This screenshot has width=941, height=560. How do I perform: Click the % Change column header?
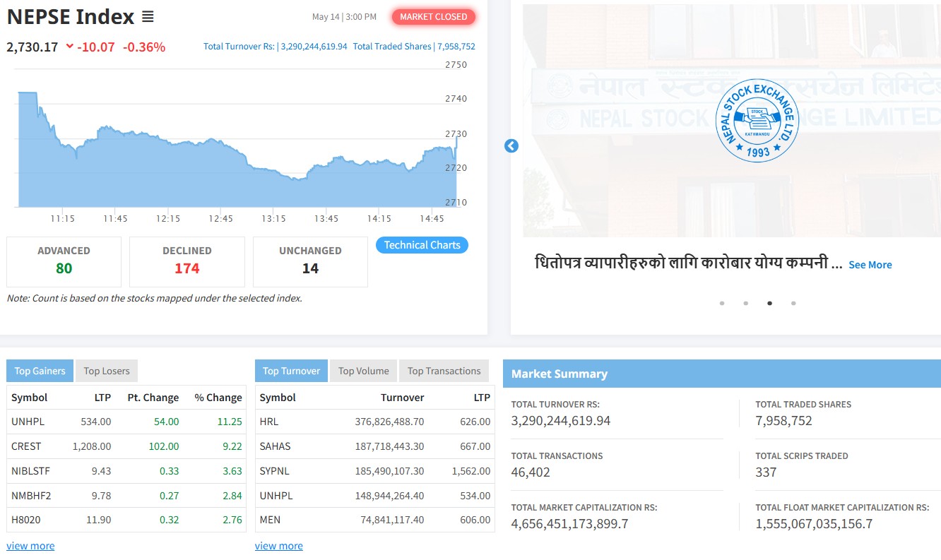click(218, 397)
